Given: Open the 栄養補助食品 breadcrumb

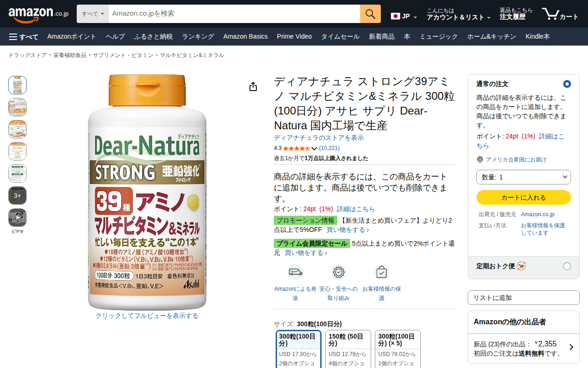Looking at the screenshot, I should point(70,55).
